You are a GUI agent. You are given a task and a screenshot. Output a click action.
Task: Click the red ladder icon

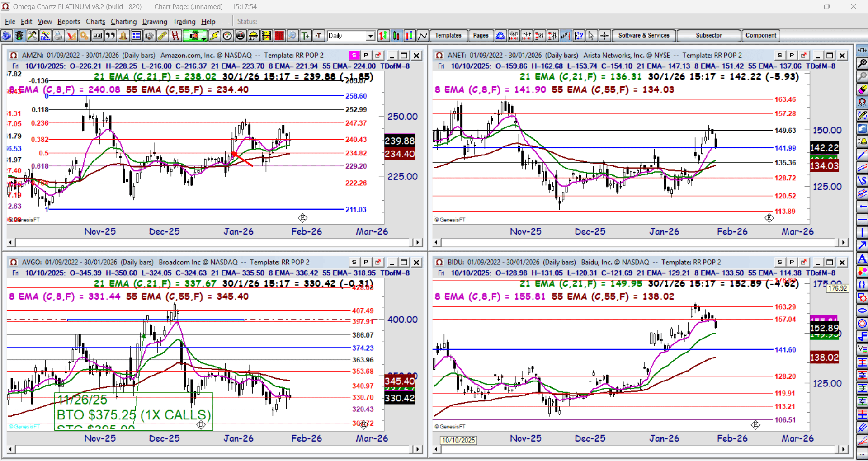[175, 36]
